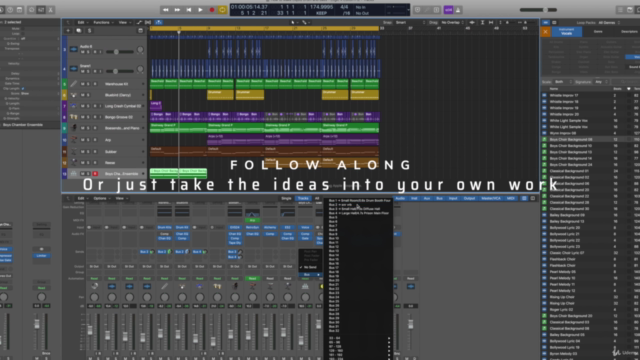640x360 pixels.
Task: Click the green icon beside Boys Choir Background 10
Action: 544,146
